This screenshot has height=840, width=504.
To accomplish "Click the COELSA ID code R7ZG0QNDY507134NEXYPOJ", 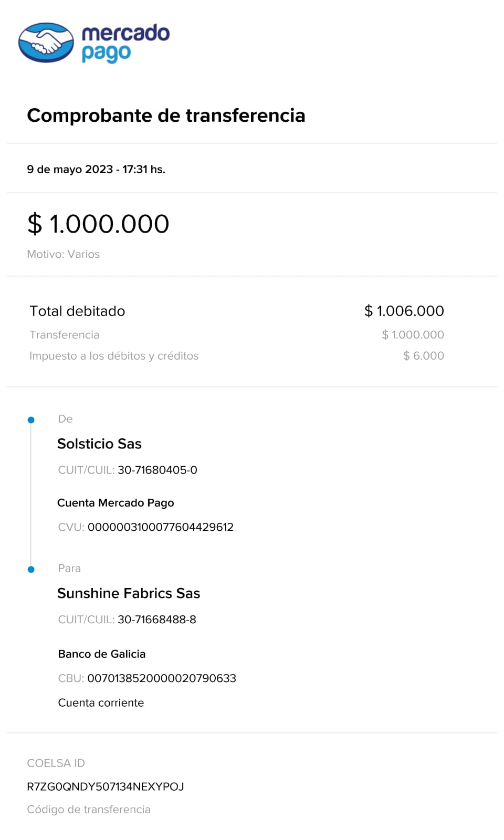I will coord(106,787).
